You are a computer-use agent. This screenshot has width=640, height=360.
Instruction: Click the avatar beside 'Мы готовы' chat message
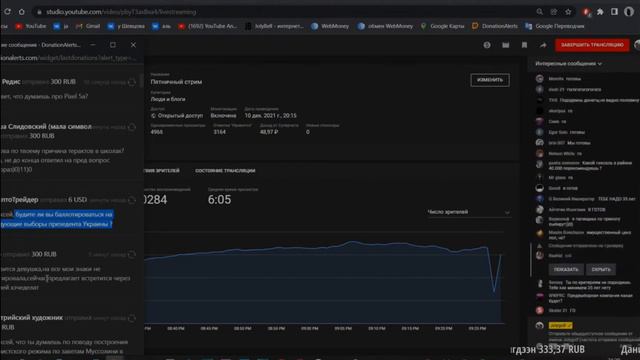tap(540, 142)
